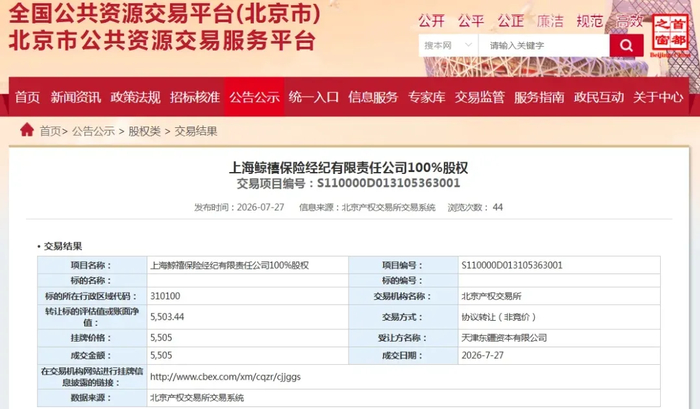
Task: Open the 专家库 navigation tab
Action: coord(426,97)
